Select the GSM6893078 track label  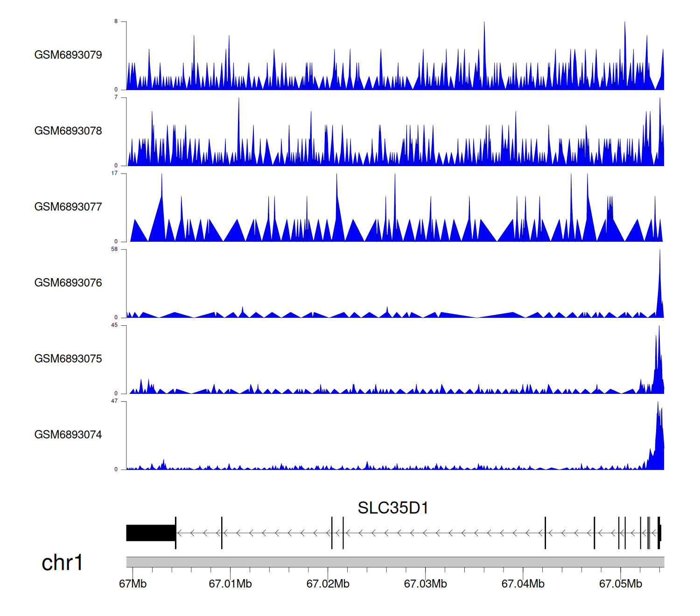(68, 131)
